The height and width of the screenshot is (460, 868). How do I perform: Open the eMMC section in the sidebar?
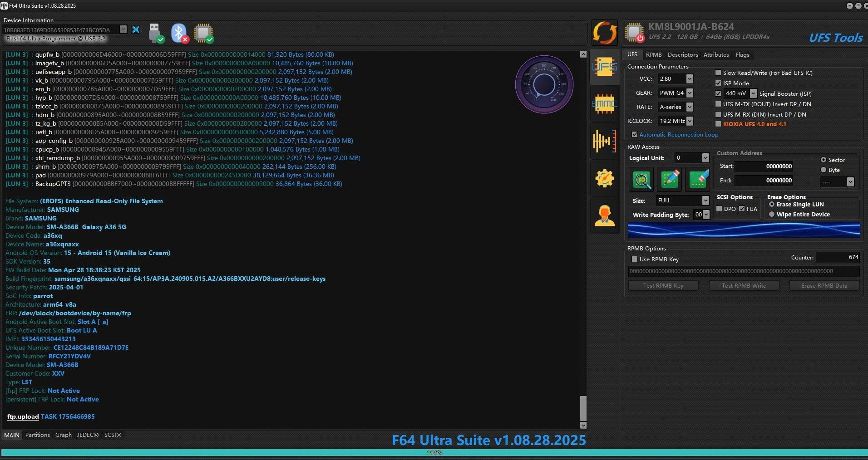604,104
